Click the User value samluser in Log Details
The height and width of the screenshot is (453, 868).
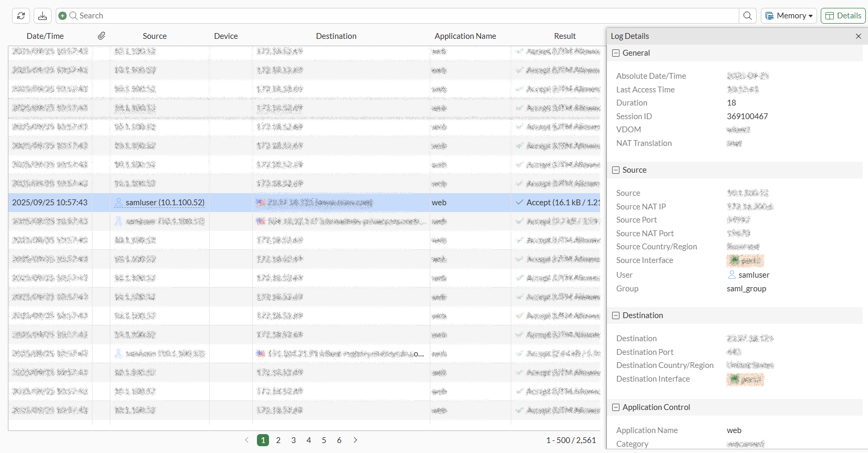tap(754, 275)
